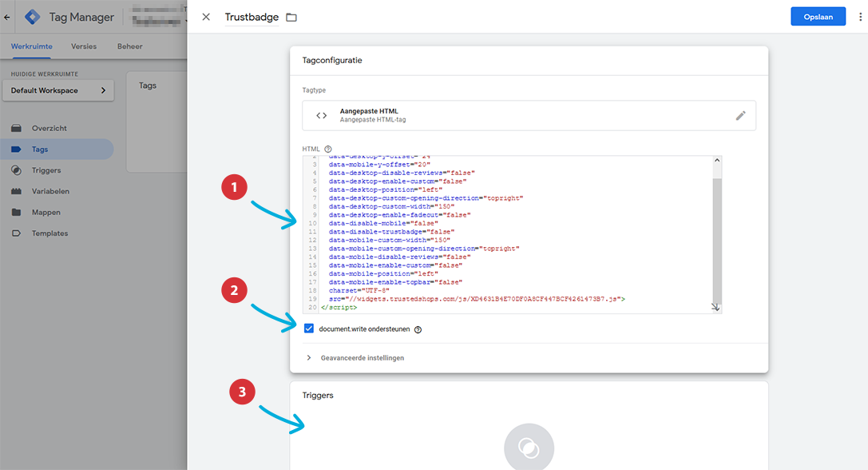Viewport: 868px width, 470px height.
Task: Click the trigger placeholder circle icon
Action: pos(529,447)
